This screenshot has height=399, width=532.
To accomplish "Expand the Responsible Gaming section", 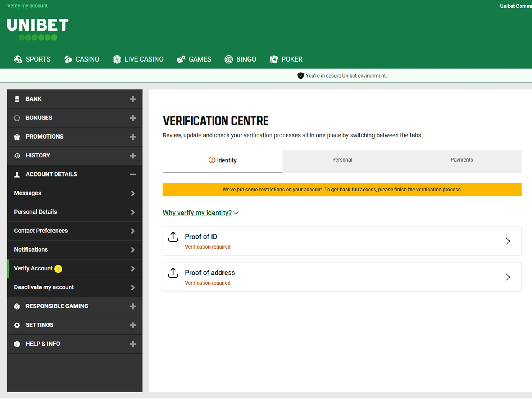I will 133,306.
